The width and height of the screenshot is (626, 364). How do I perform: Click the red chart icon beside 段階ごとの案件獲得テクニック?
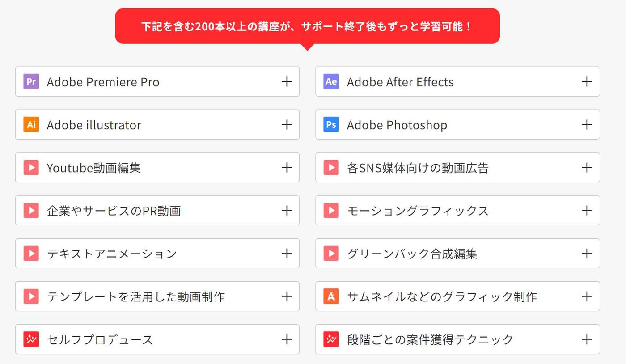[331, 339]
